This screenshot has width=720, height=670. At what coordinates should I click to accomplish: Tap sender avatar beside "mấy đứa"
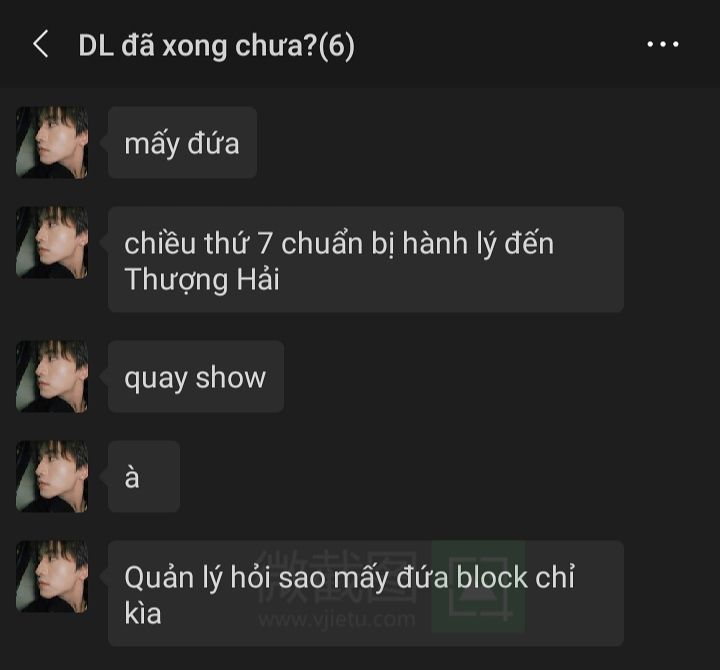[52, 142]
